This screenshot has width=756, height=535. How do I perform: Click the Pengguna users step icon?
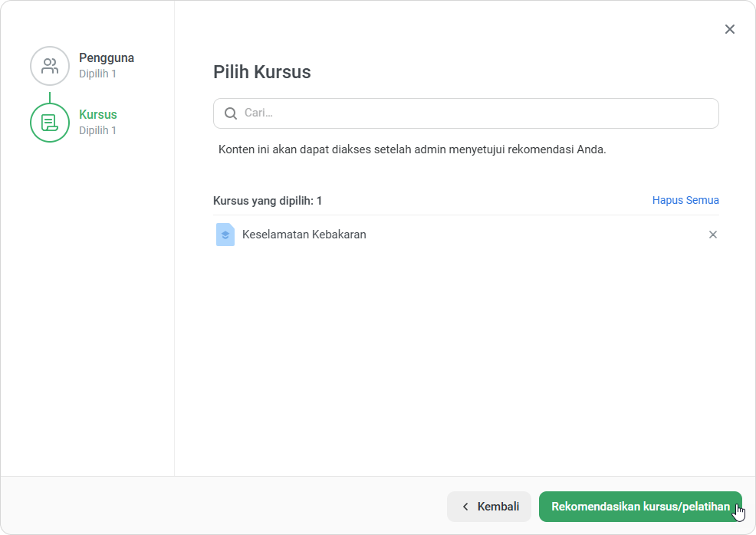50,66
